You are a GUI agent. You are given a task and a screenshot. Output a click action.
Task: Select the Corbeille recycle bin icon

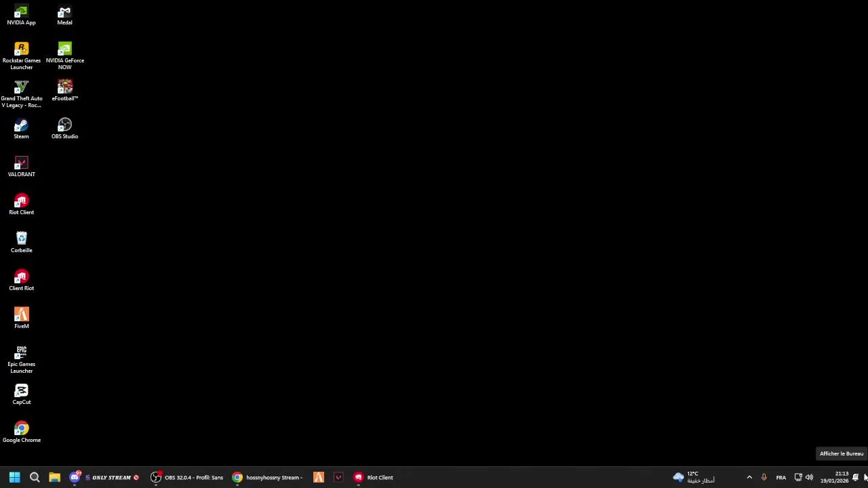(x=21, y=243)
